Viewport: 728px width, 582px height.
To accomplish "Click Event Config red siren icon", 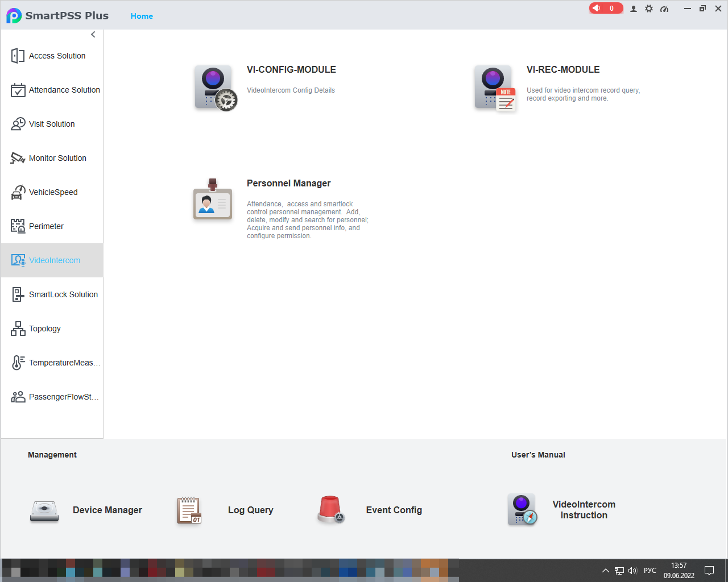I will tap(330, 509).
